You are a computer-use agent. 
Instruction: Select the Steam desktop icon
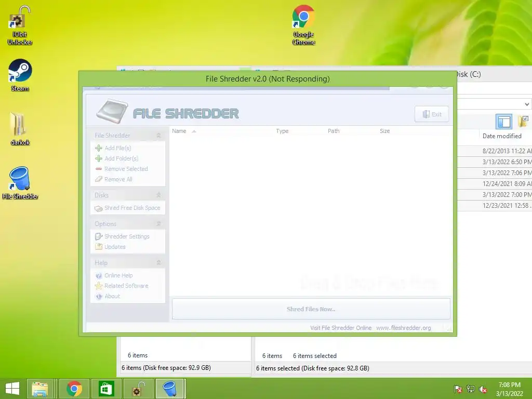(x=20, y=75)
